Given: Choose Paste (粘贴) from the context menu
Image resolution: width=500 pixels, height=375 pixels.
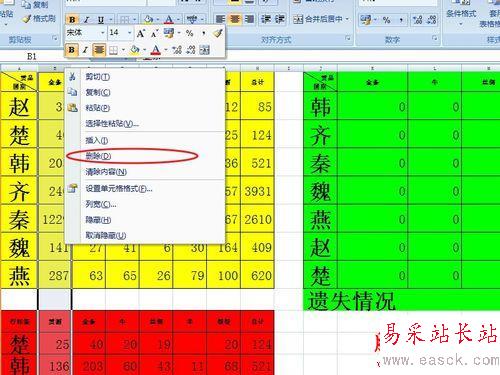Looking at the screenshot, I should 145,108.
